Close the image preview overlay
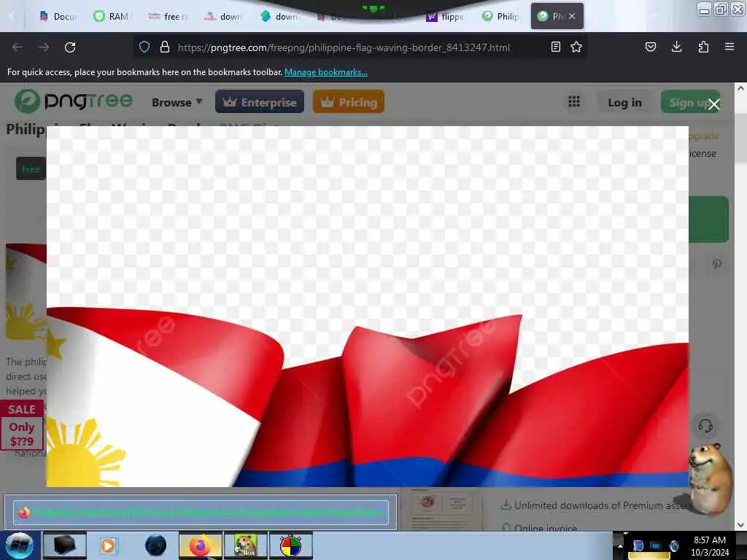The image size is (747, 560). click(713, 104)
